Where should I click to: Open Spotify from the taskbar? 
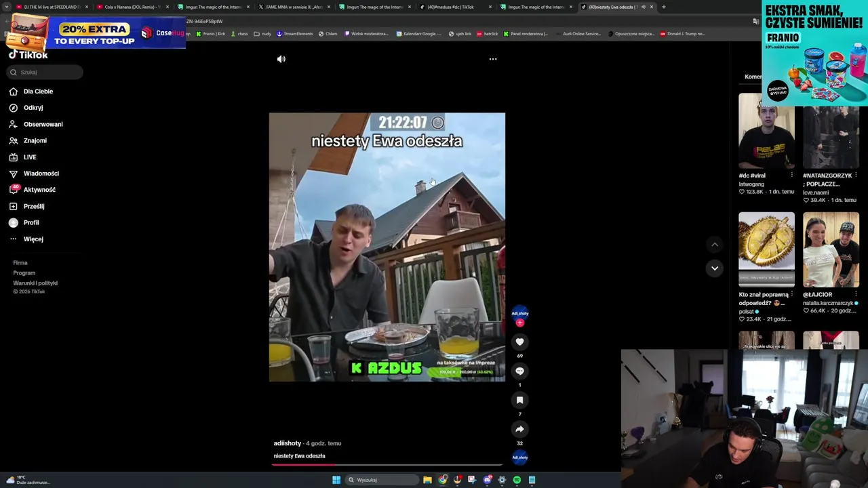[x=517, y=480]
